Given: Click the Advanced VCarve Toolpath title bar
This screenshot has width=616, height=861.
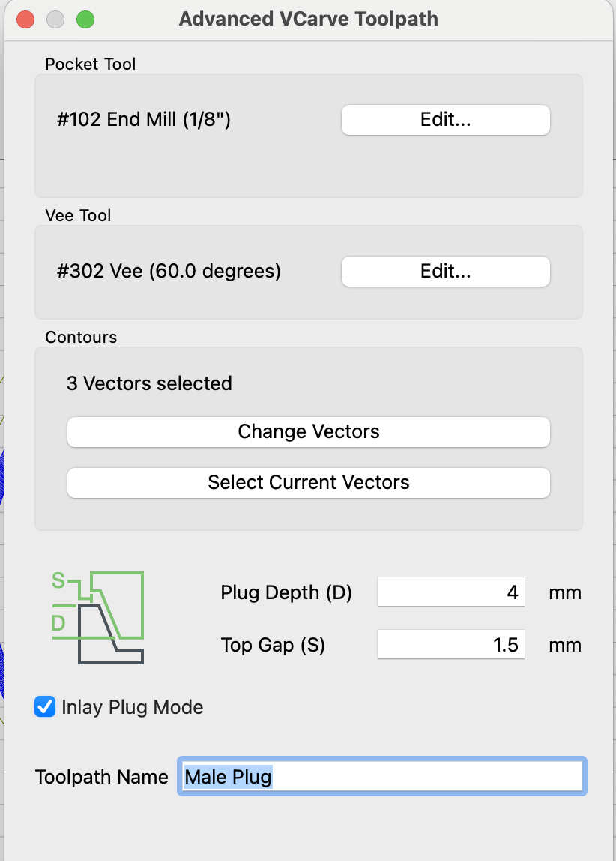Looking at the screenshot, I should click(308, 19).
